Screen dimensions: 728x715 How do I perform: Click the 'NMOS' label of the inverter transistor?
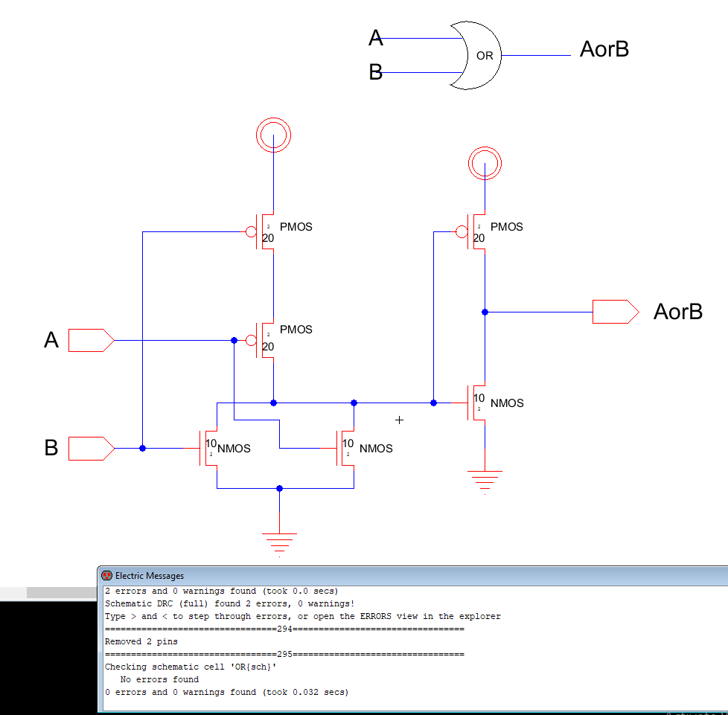coord(507,403)
